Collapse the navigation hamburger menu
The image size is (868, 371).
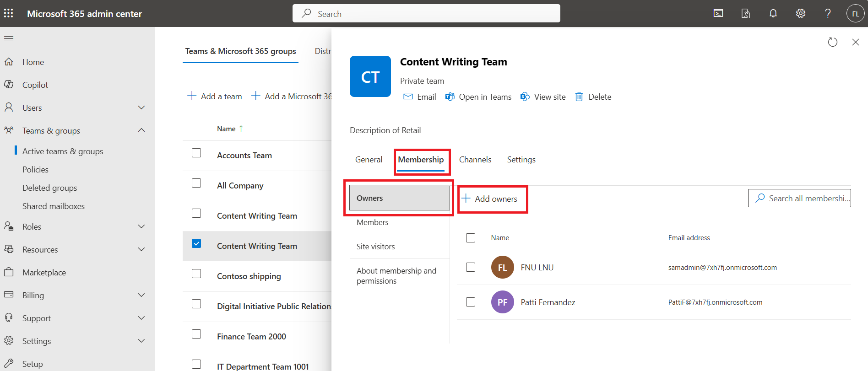click(9, 39)
